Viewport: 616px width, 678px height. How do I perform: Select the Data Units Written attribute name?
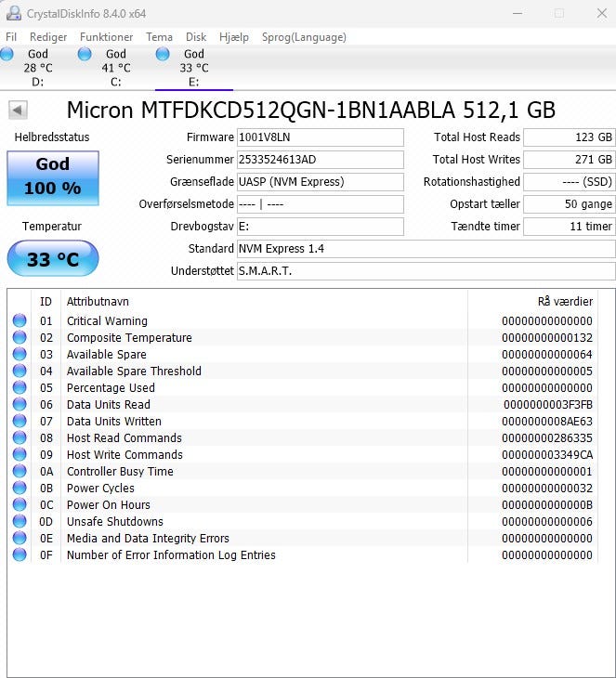click(113, 421)
